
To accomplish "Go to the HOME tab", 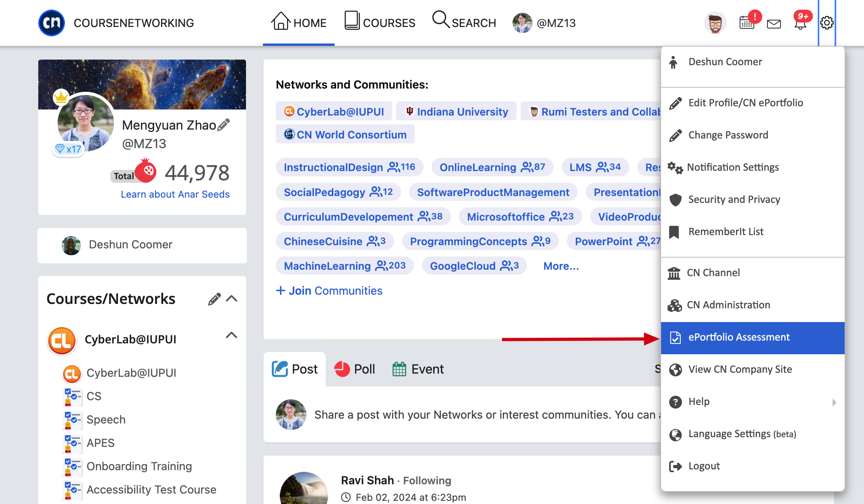I will pos(299,23).
